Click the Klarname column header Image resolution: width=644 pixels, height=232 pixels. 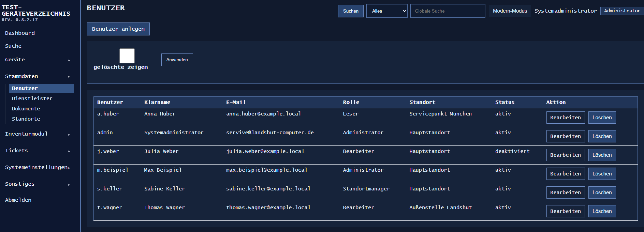click(x=157, y=102)
